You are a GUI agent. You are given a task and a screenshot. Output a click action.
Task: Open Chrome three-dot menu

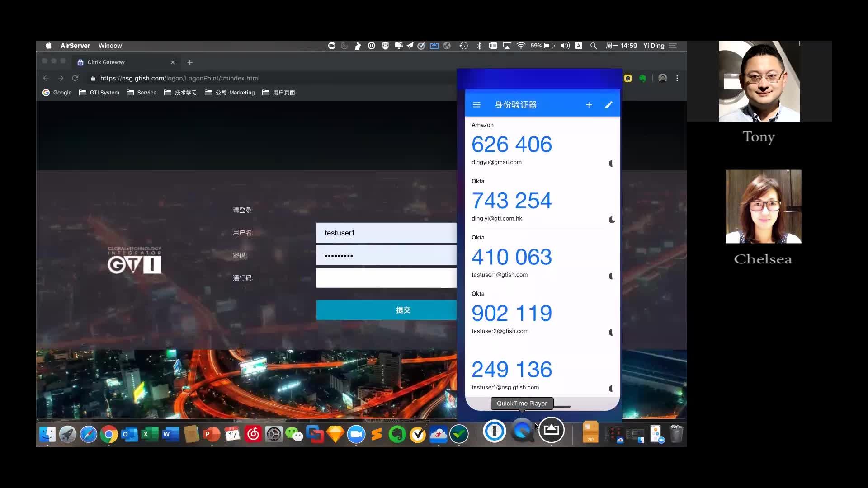(677, 78)
